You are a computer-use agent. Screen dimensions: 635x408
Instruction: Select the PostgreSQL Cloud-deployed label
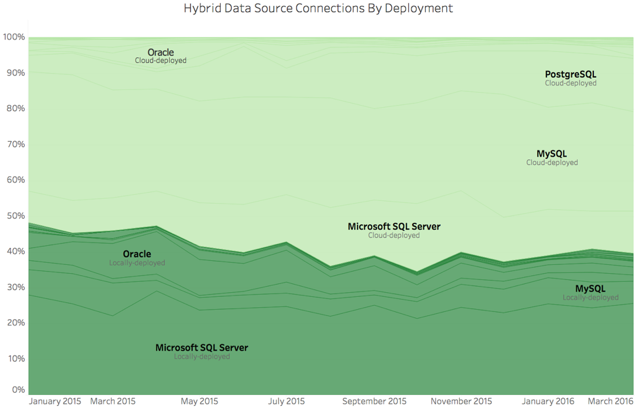pyautogui.click(x=570, y=78)
